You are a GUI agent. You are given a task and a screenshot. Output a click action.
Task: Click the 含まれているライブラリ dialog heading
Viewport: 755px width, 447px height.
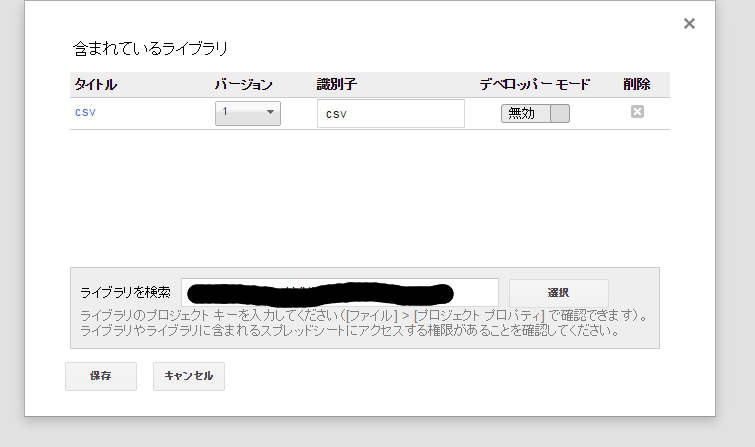click(150, 49)
